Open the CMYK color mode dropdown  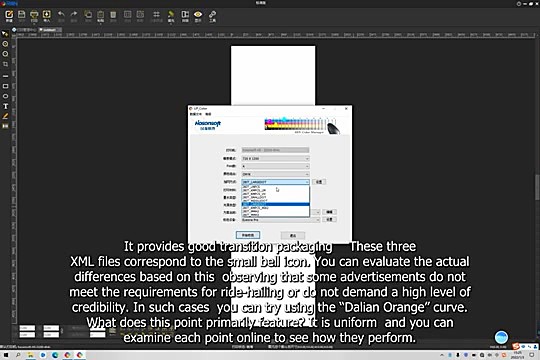(x=275, y=174)
